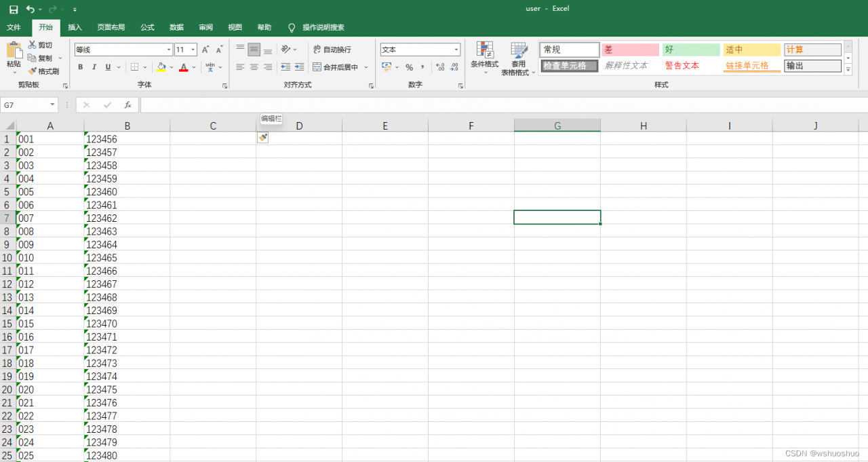Open 条件格式 conditional formatting

click(485, 58)
